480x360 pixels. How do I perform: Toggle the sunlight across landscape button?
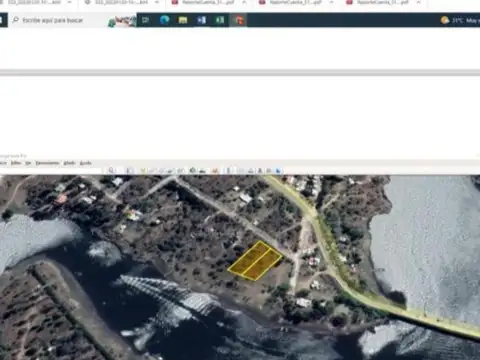click(x=202, y=170)
